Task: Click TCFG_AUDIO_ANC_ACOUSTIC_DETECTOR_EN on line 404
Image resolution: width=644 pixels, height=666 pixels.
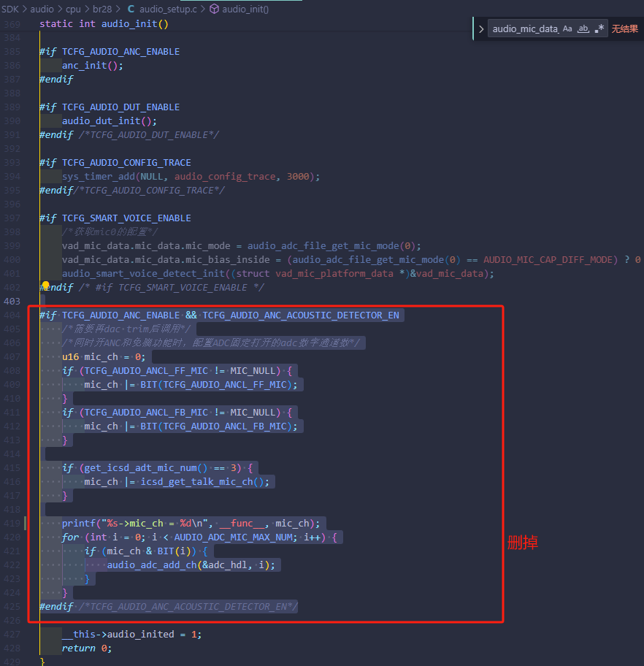Action: 301,315
